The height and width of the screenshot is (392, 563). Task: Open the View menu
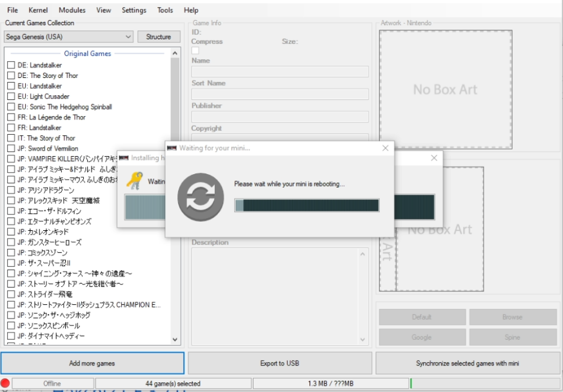click(x=103, y=10)
